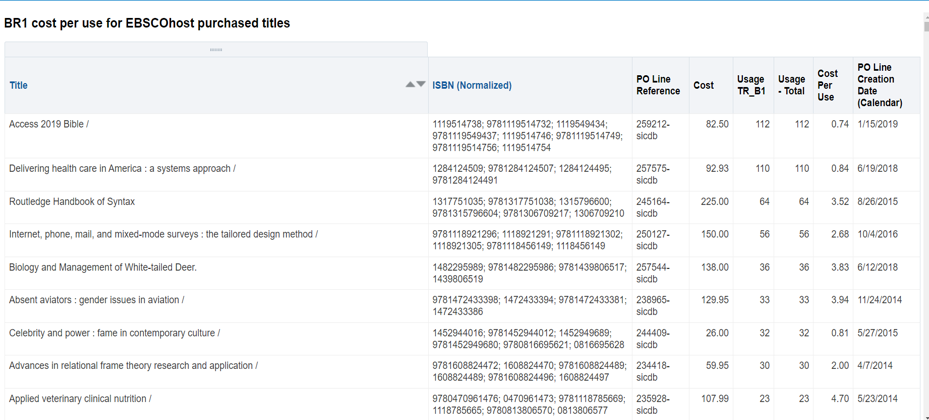The image size is (929, 420).
Task: Select PO Line Creation Date column header
Action: (880, 85)
